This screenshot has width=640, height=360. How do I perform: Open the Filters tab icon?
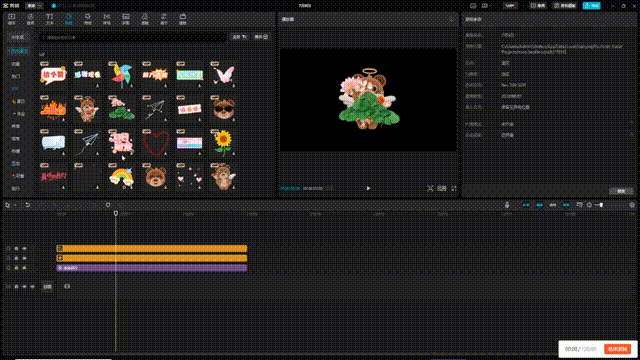coord(144,19)
